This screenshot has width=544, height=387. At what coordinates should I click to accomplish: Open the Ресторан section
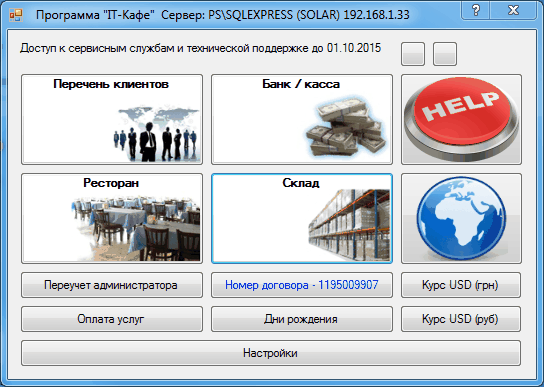112,218
